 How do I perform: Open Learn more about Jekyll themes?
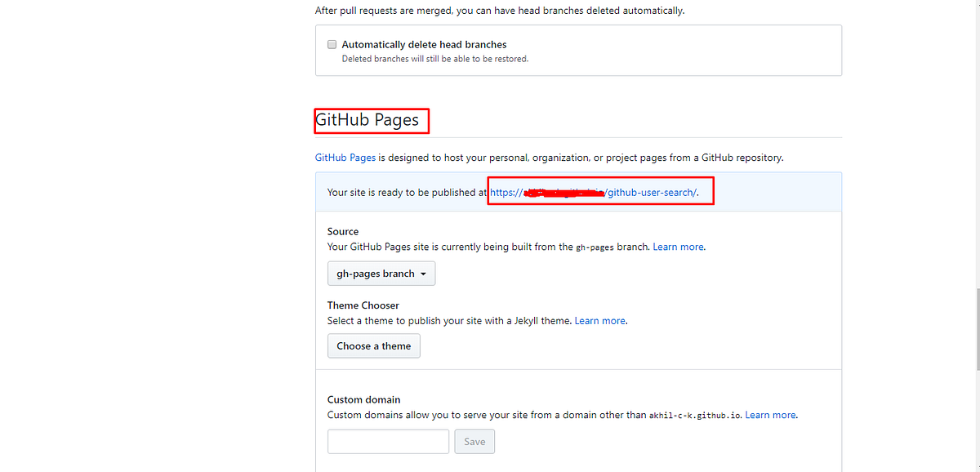(x=599, y=320)
